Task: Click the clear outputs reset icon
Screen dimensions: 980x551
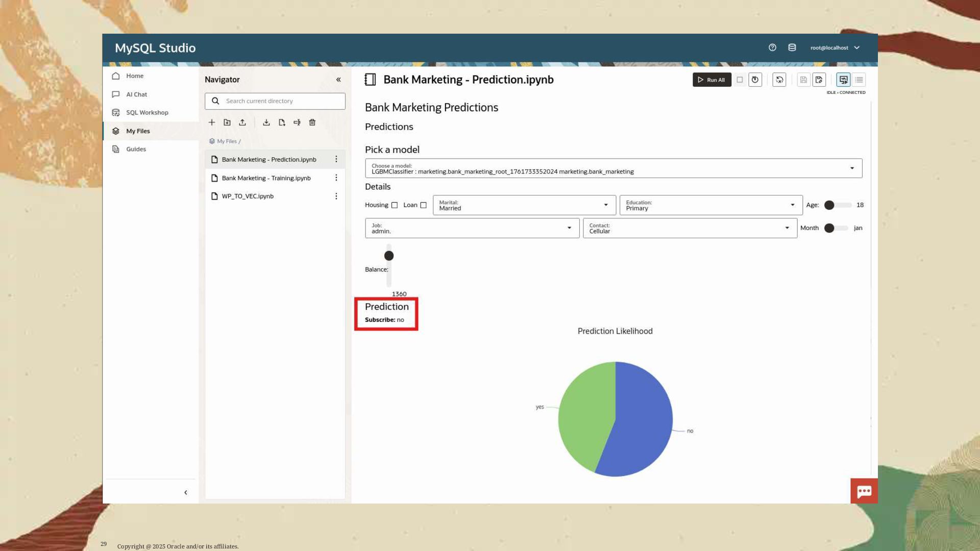Action: [x=779, y=80]
